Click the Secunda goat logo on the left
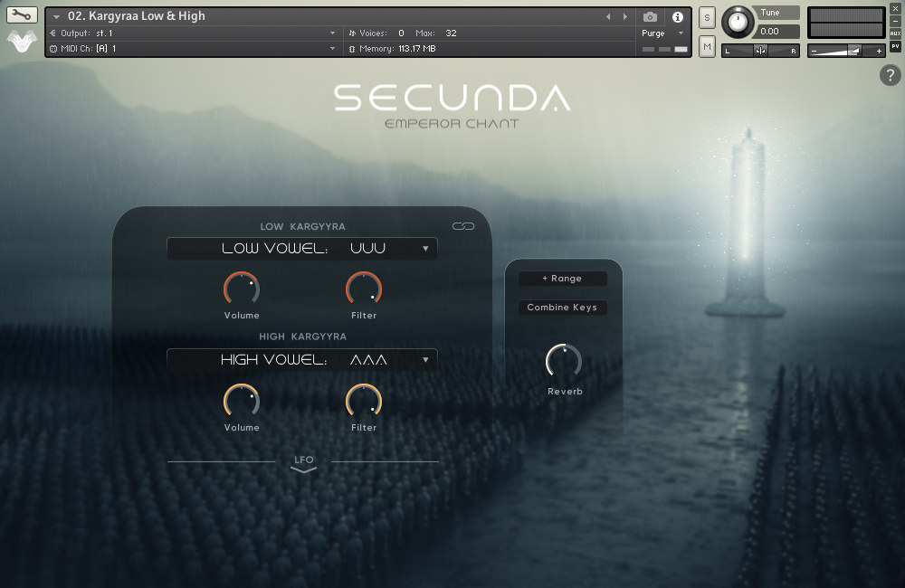905x588 pixels. [21, 40]
